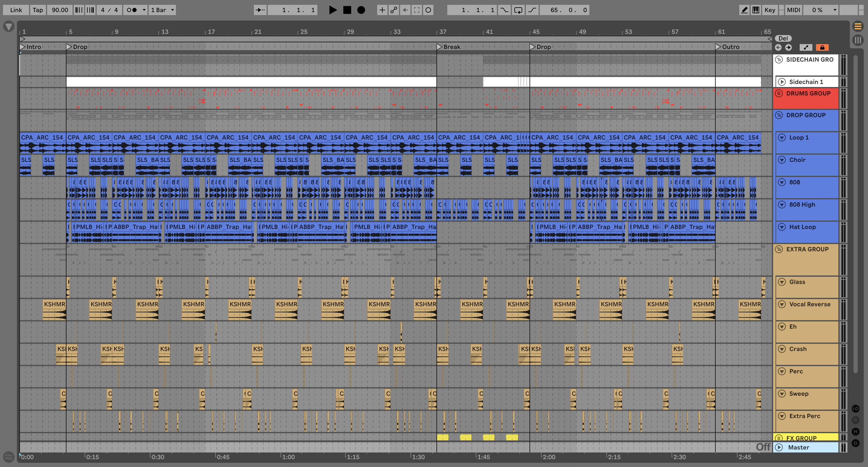This screenshot has width=868, height=467.
Task: Click the Tap tempo button
Action: (x=38, y=10)
